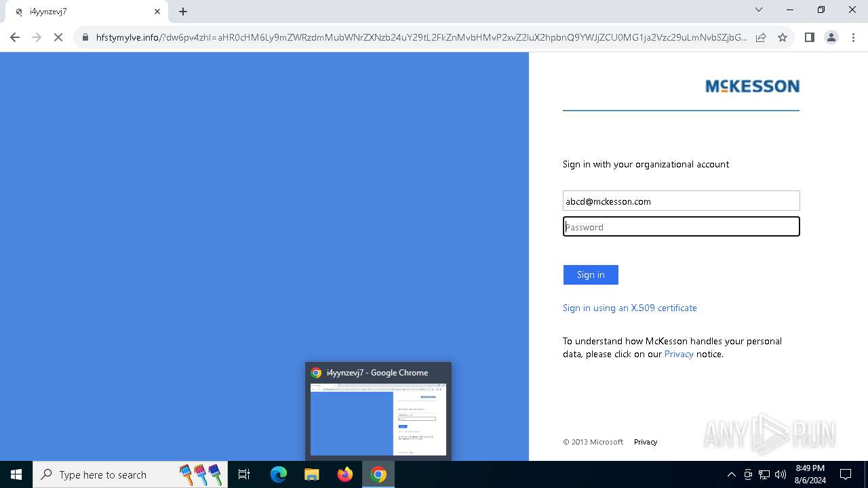Image resolution: width=868 pixels, height=488 pixels.
Task: Bookmark this tab with the star icon
Action: click(783, 38)
